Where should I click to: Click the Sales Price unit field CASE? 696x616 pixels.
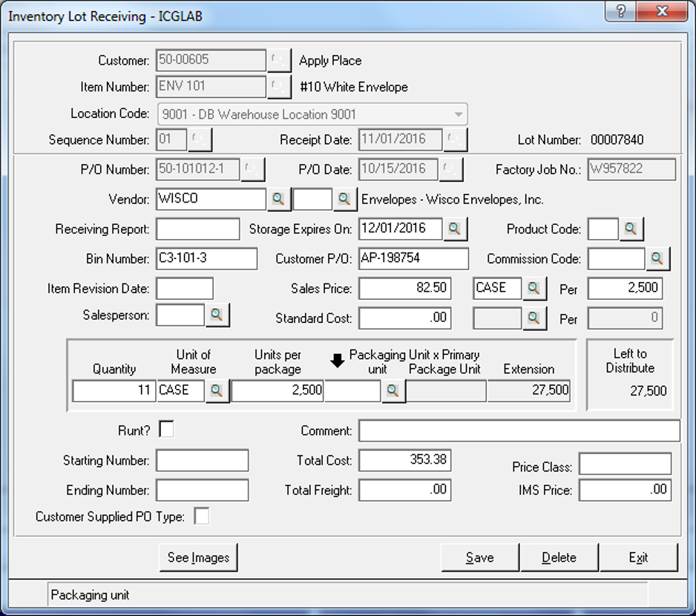pyautogui.click(x=497, y=288)
